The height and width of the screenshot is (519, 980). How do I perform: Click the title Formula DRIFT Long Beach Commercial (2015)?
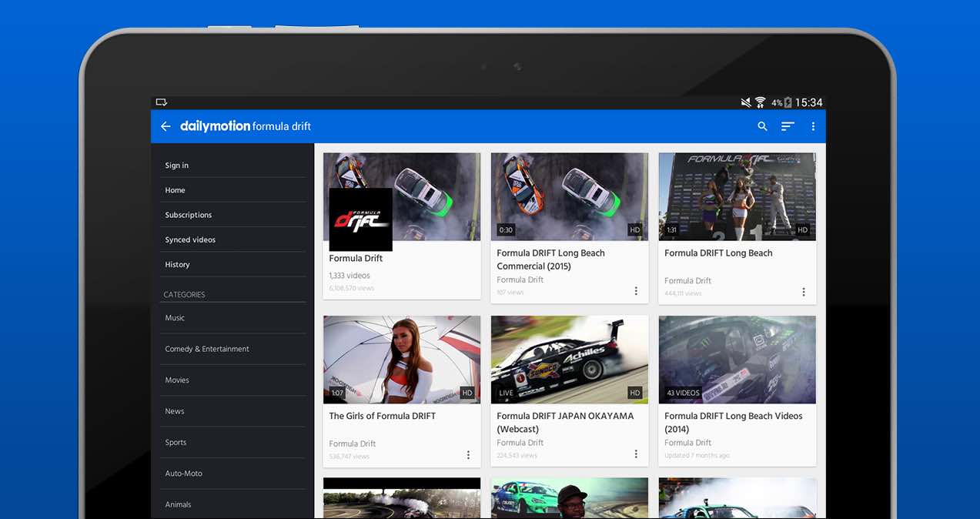coord(551,259)
